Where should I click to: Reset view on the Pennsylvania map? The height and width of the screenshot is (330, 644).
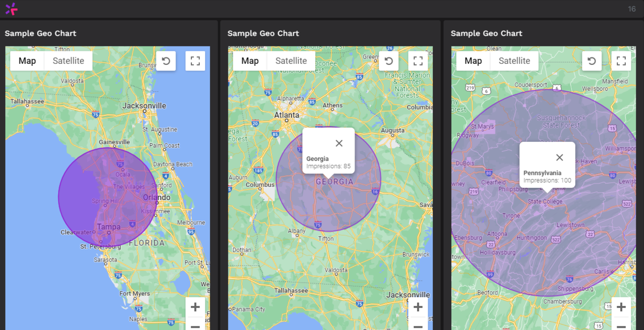point(592,61)
